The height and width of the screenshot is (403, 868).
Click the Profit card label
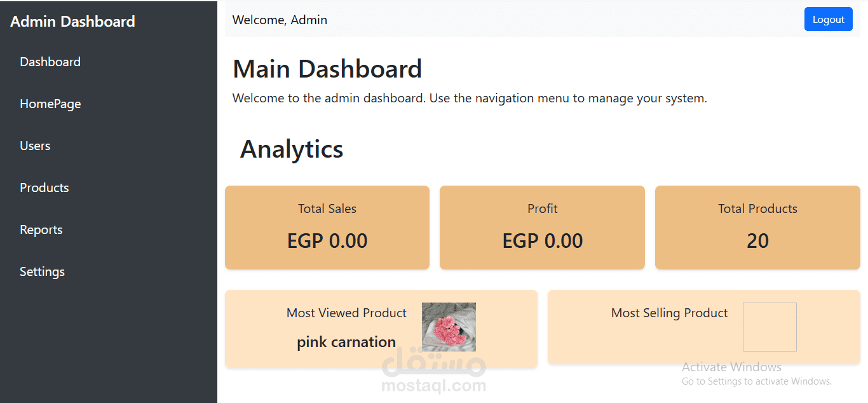(x=543, y=208)
